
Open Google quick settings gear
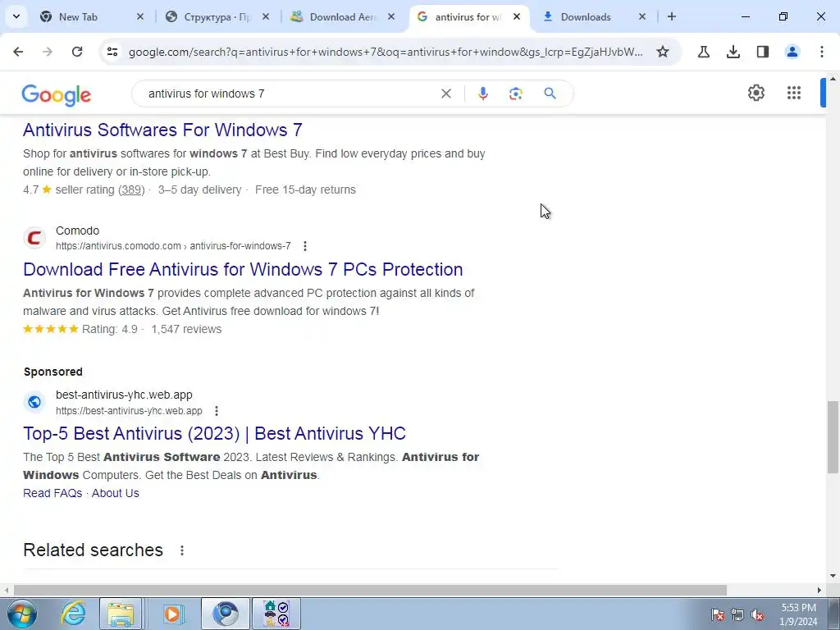coord(756,93)
